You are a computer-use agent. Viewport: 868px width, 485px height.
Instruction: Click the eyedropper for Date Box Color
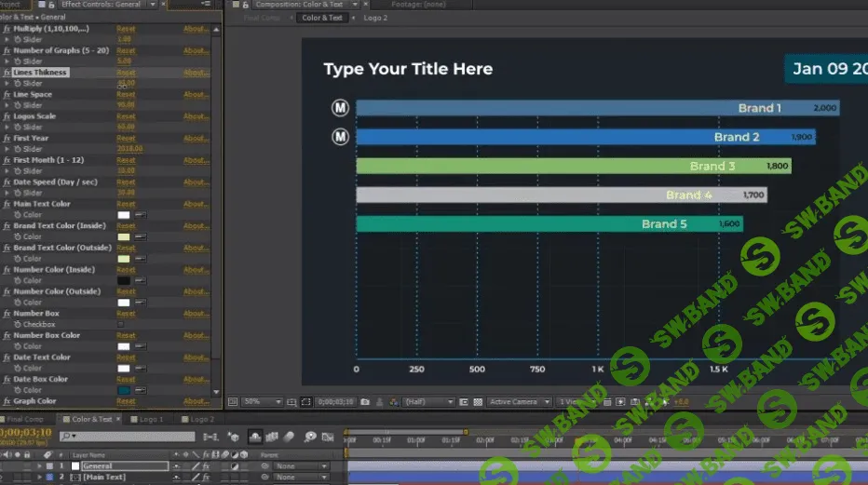[141, 390]
